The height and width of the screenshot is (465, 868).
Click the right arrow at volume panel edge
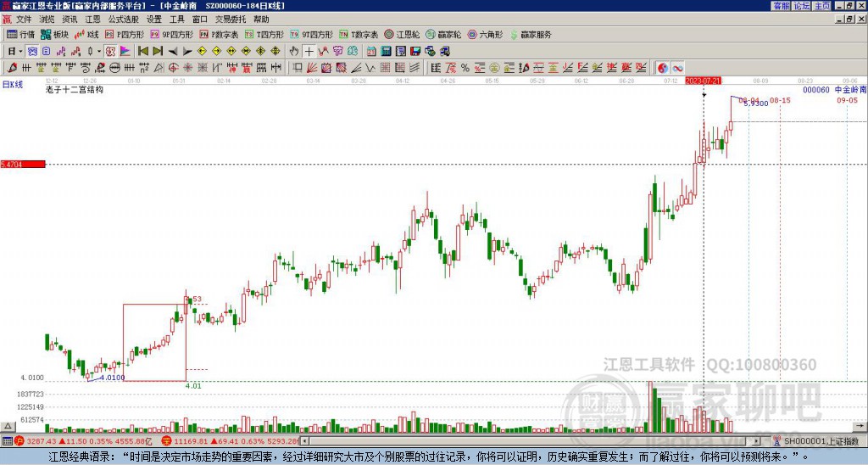pos(860,426)
